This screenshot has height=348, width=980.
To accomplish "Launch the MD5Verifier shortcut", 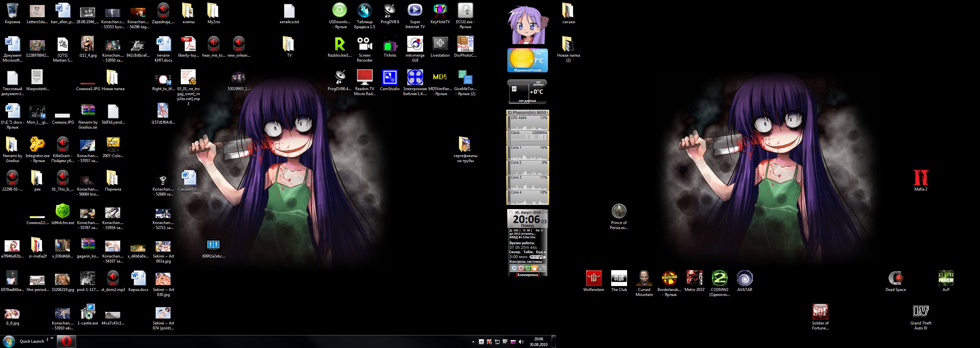I will coord(440,83).
